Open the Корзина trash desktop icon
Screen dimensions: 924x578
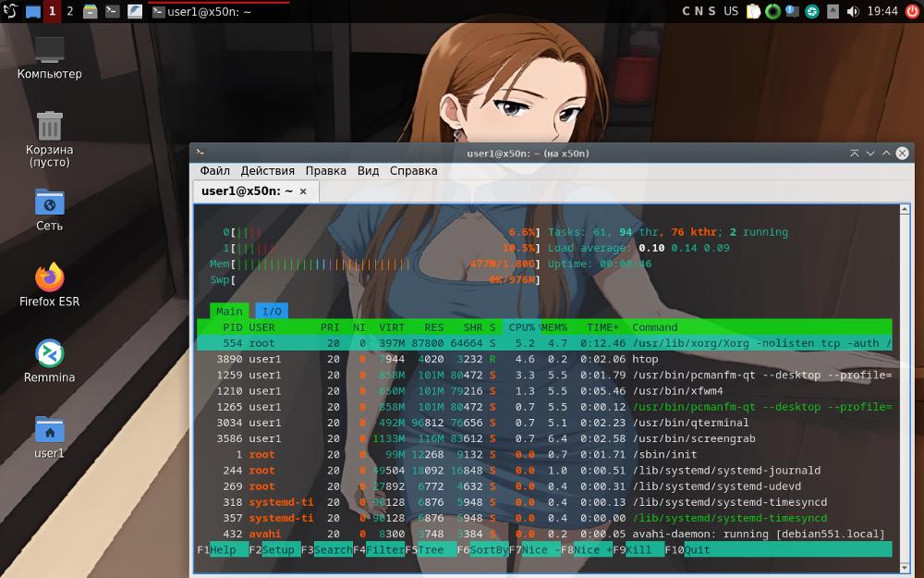tap(50, 140)
